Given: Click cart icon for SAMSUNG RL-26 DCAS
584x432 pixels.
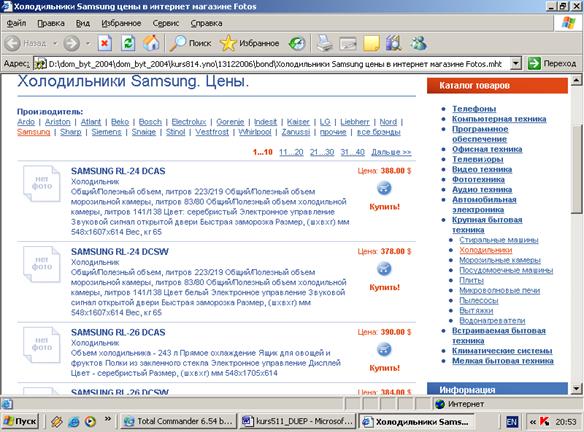Looking at the screenshot, I should point(384,349).
